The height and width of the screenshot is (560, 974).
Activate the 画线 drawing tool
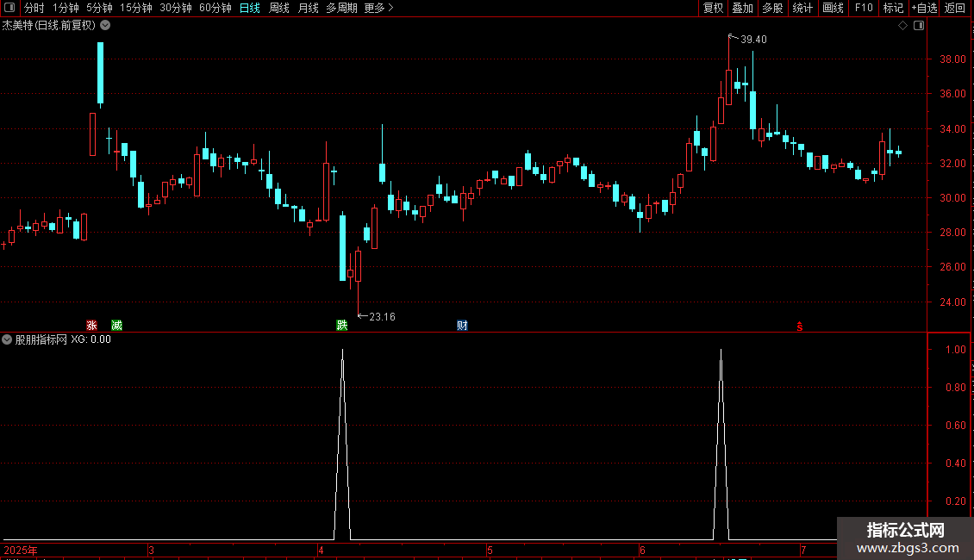click(x=833, y=8)
